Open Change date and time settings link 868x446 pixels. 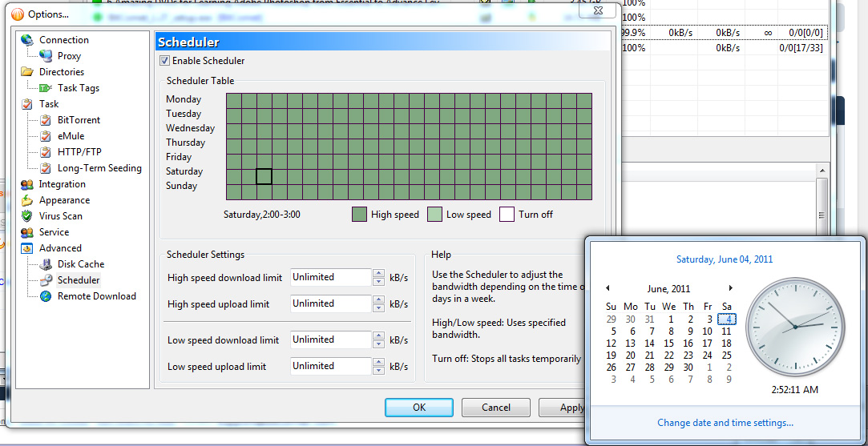pos(725,423)
